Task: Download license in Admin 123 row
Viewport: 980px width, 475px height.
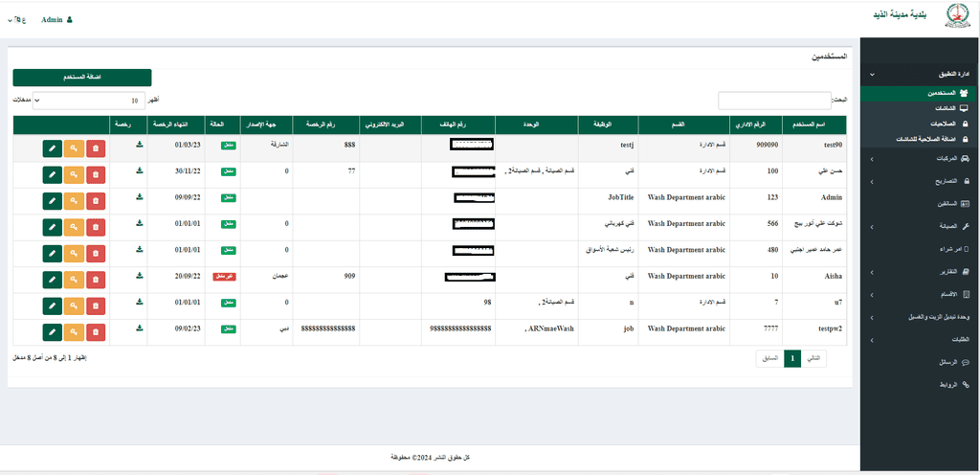Action: pos(140,197)
